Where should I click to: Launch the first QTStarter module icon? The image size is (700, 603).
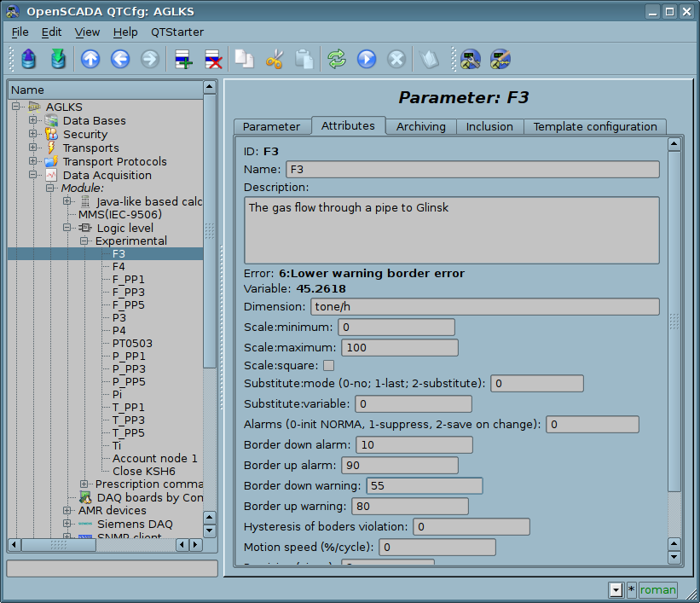(x=471, y=59)
